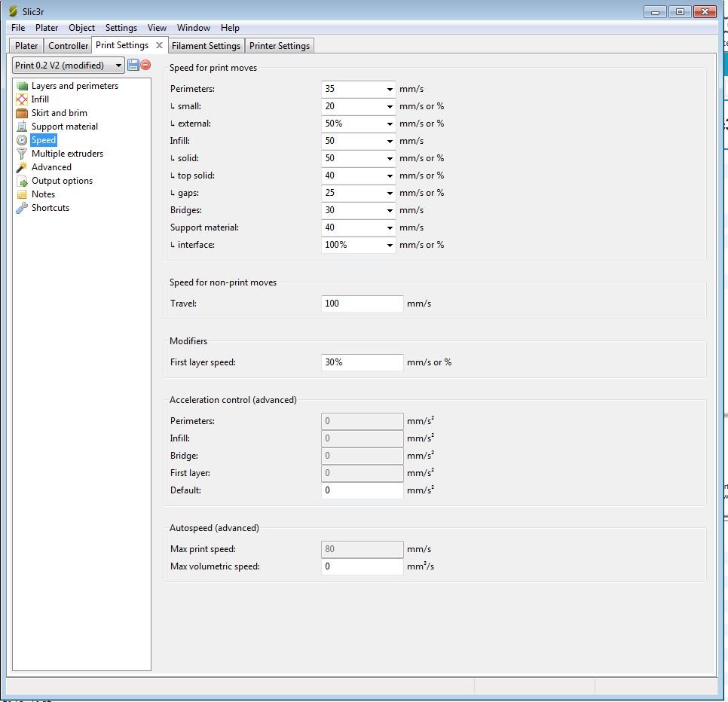Open the Perimeters speed dropdown
Screen dimensions: 728x702
pyautogui.click(x=390, y=89)
